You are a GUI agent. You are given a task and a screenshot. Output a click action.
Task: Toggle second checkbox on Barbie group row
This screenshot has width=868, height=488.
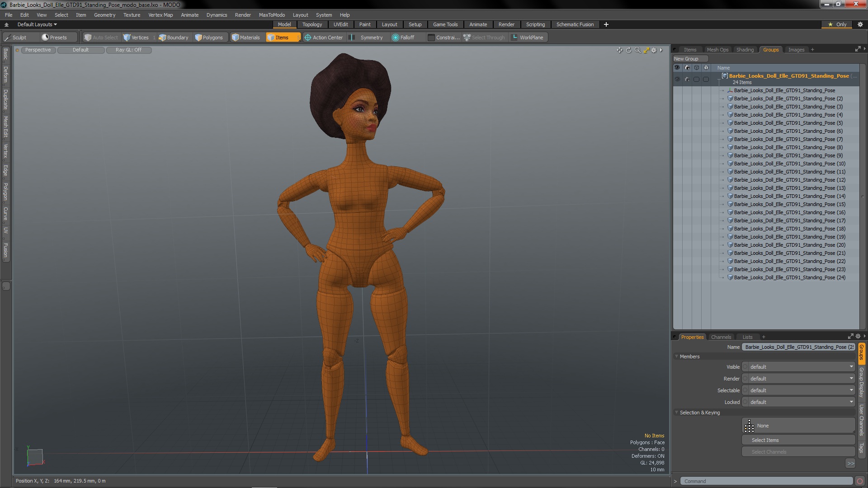coord(706,80)
